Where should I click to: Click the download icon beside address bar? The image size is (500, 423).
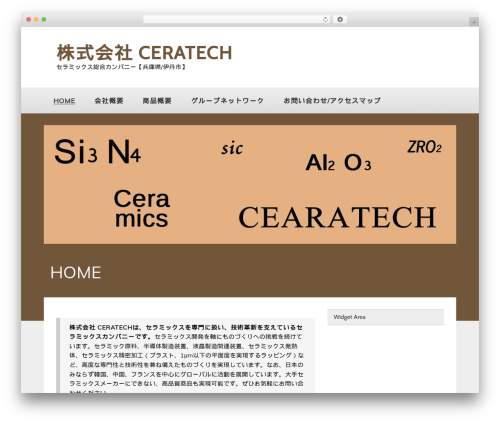coord(340,20)
